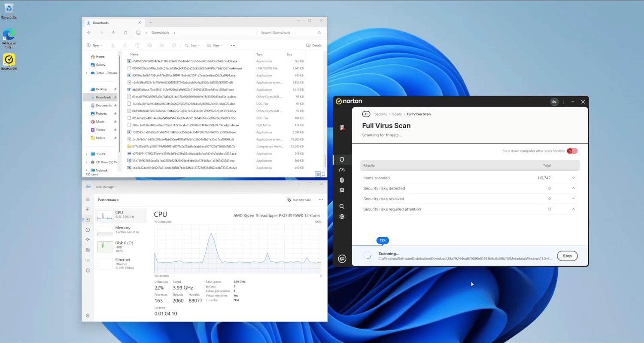The height and width of the screenshot is (343, 644).
Task: Toggle Security risks required attention chevron
Action: (x=573, y=209)
